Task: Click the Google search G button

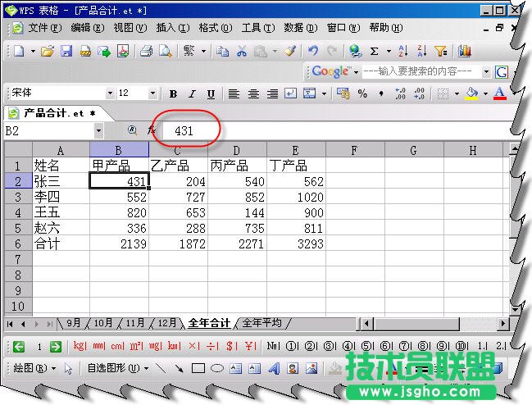Action: 502,72
